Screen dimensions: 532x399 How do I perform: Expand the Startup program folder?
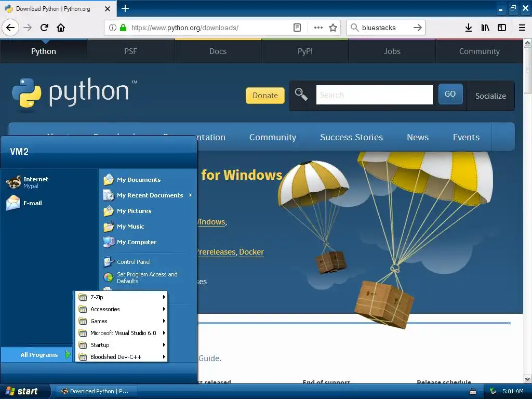[x=122, y=345]
